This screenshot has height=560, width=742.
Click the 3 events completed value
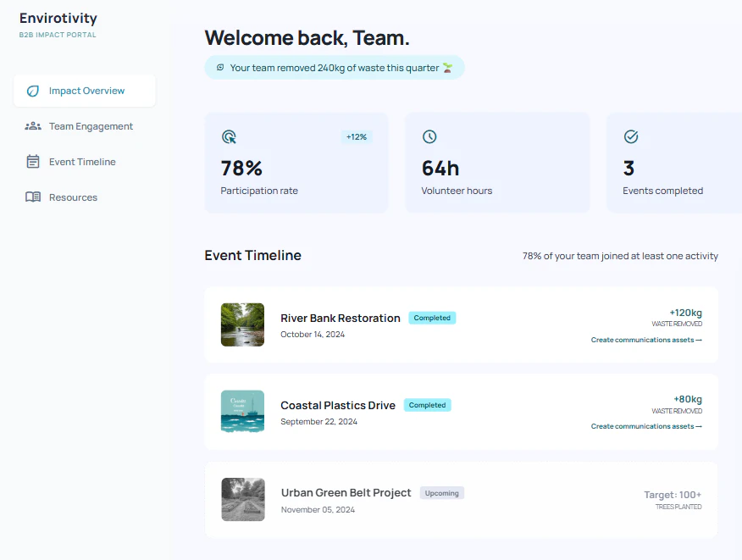point(628,168)
